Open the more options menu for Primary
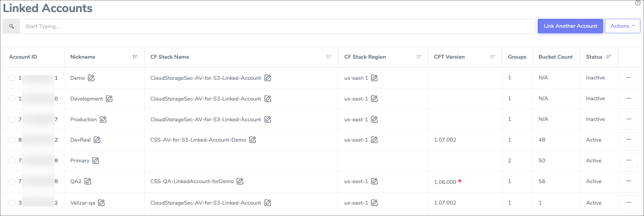644x216 pixels. point(629,160)
